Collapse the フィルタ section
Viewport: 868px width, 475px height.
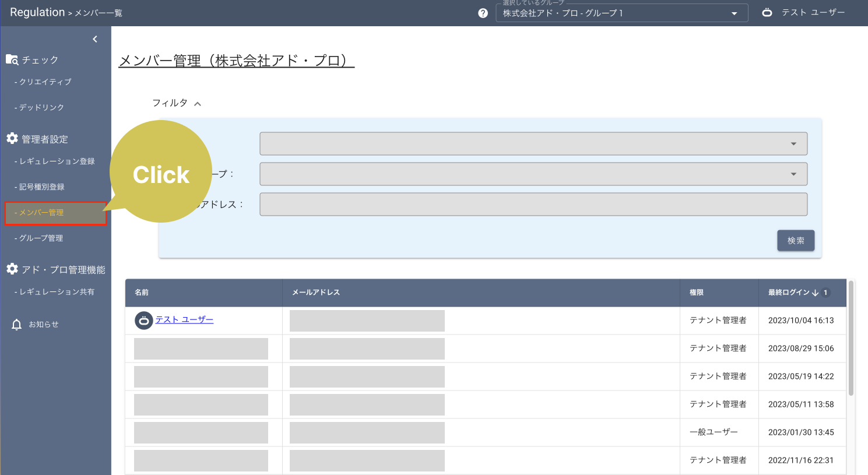pos(198,103)
